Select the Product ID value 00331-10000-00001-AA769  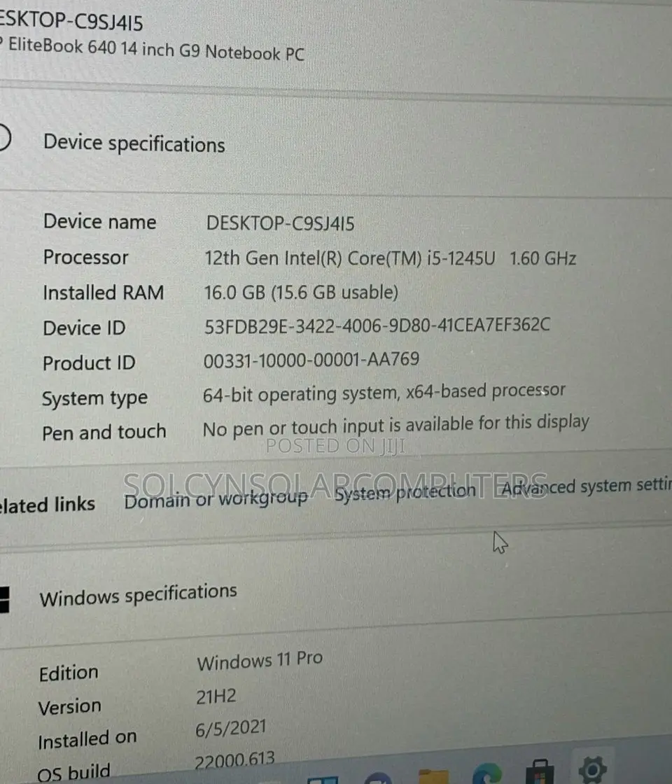pos(311,360)
